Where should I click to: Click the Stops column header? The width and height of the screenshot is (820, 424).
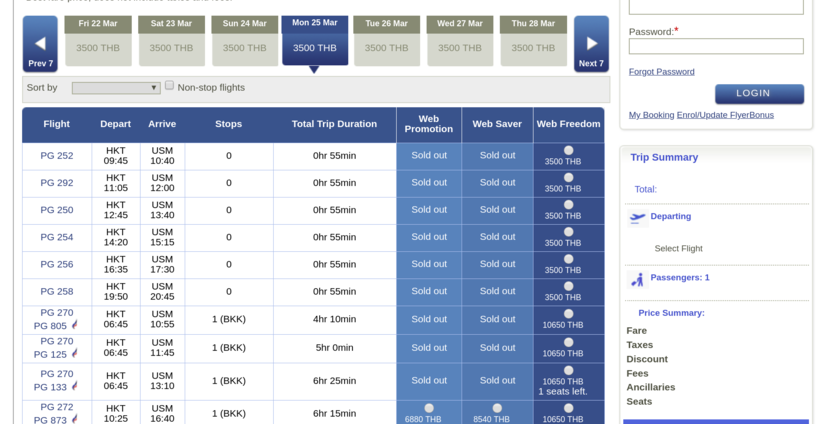pyautogui.click(x=229, y=124)
